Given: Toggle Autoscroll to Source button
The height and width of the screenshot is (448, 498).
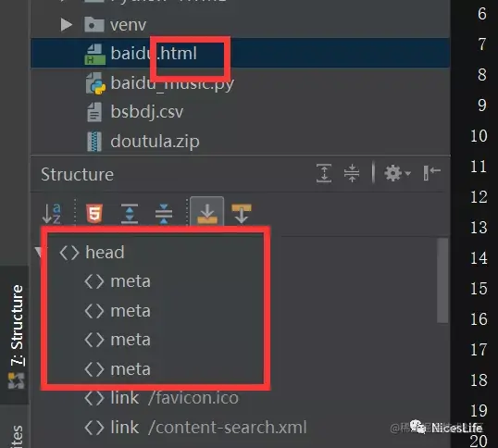Looking at the screenshot, I should tap(207, 212).
